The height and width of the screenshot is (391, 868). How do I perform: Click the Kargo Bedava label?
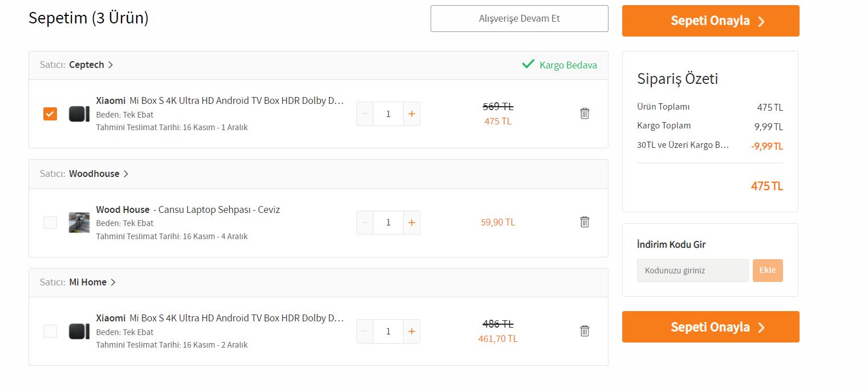click(x=568, y=65)
